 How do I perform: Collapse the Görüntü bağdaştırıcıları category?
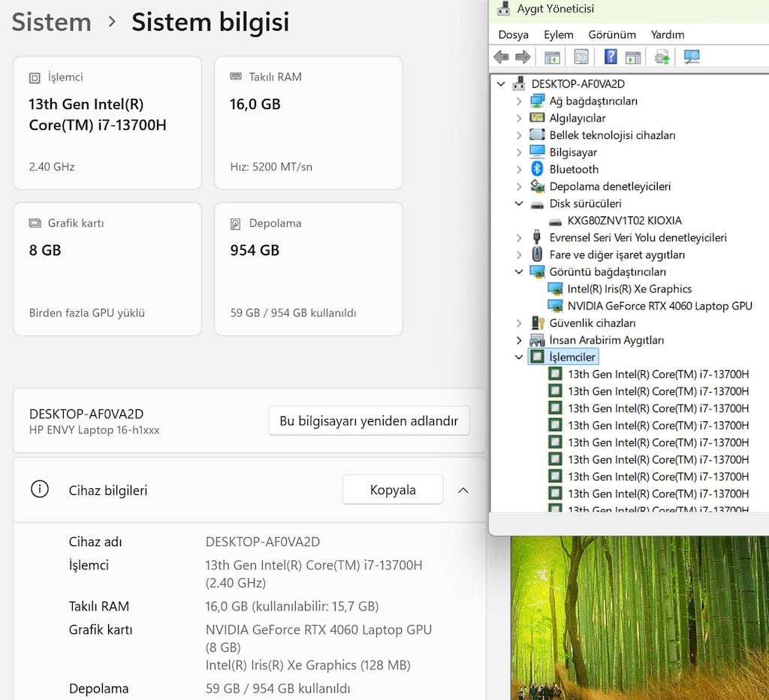click(519, 271)
